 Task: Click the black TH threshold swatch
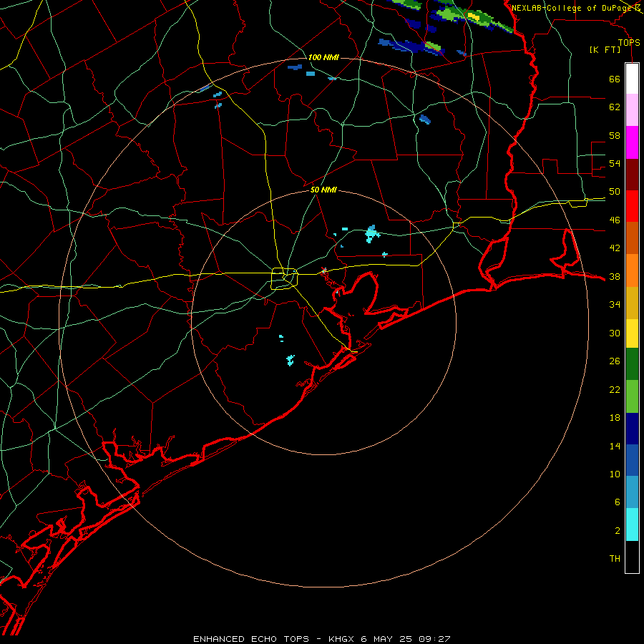tap(632, 557)
